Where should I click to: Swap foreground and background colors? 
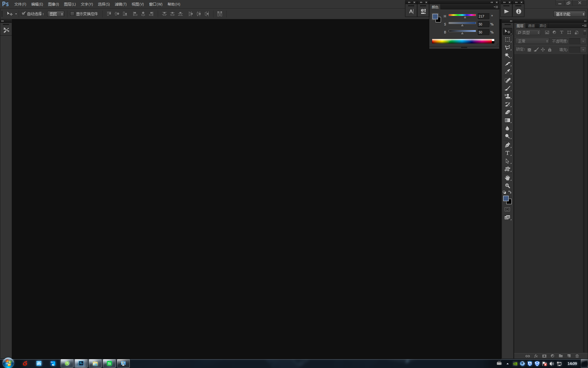(510, 192)
